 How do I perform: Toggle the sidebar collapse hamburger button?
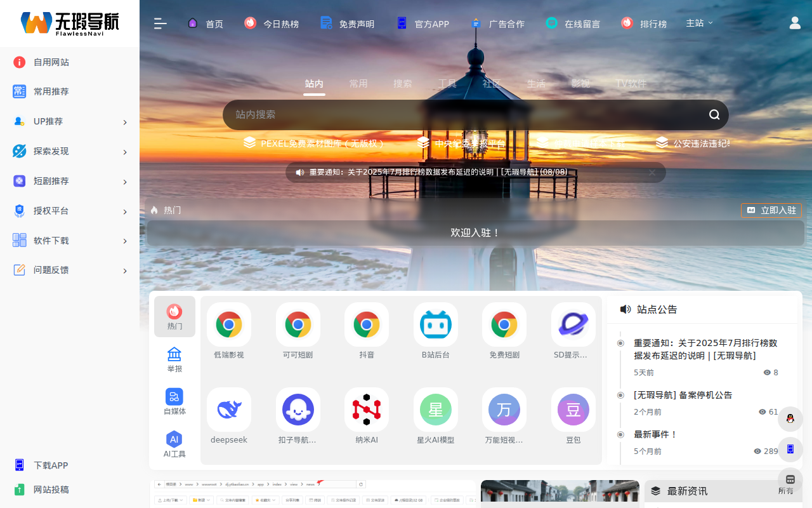click(160, 23)
